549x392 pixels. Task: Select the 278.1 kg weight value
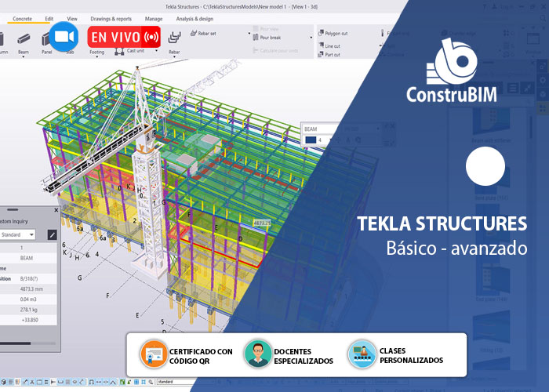[28, 310]
